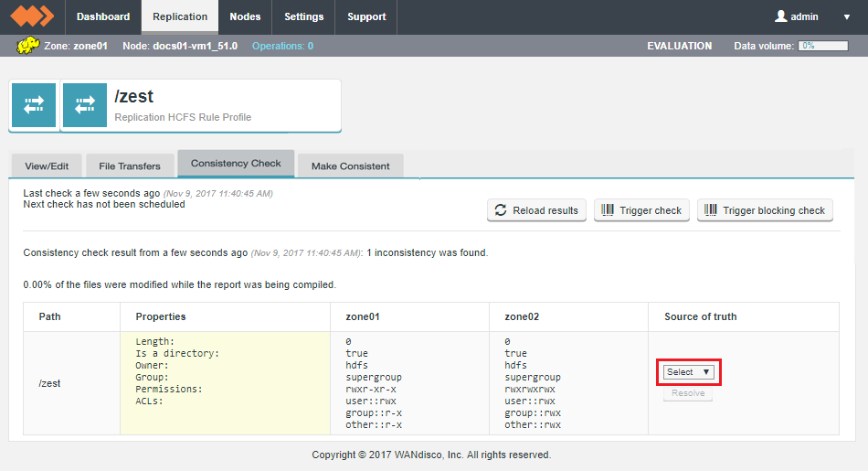Open the Source of truth Select dropdown
This screenshot has height=471, width=868.
tap(688, 372)
